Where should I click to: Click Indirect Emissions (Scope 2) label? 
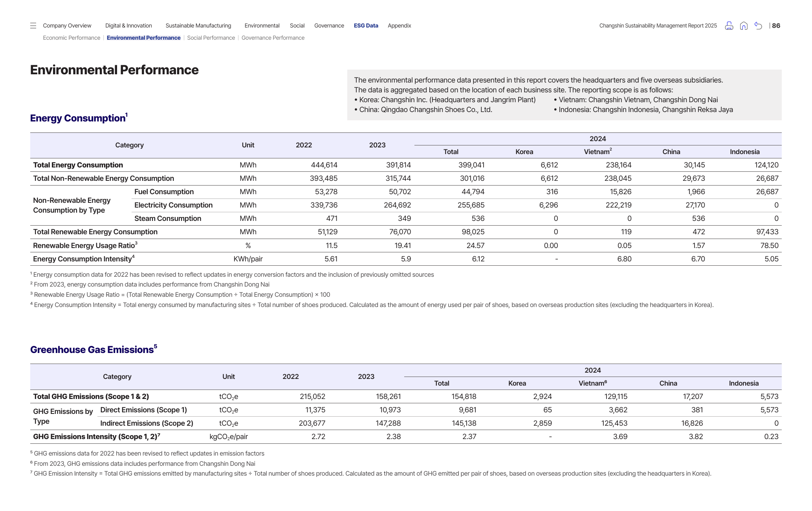(x=147, y=423)
